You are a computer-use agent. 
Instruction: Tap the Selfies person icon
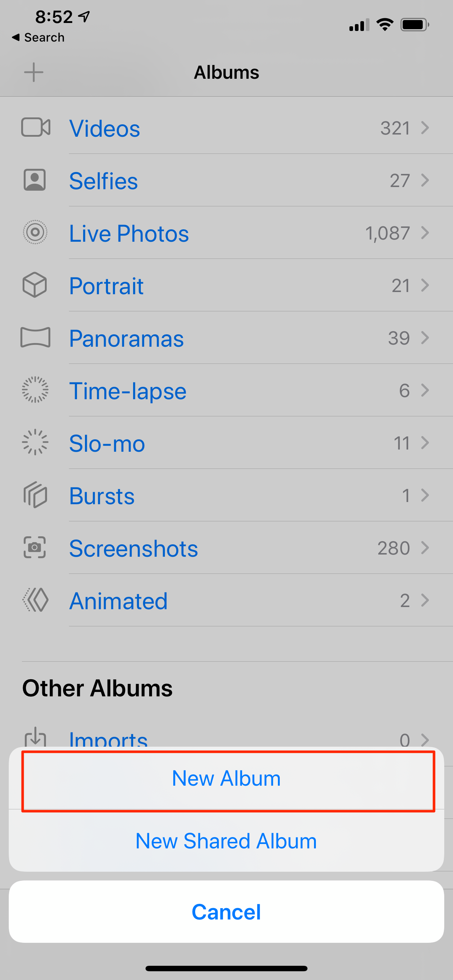click(35, 180)
